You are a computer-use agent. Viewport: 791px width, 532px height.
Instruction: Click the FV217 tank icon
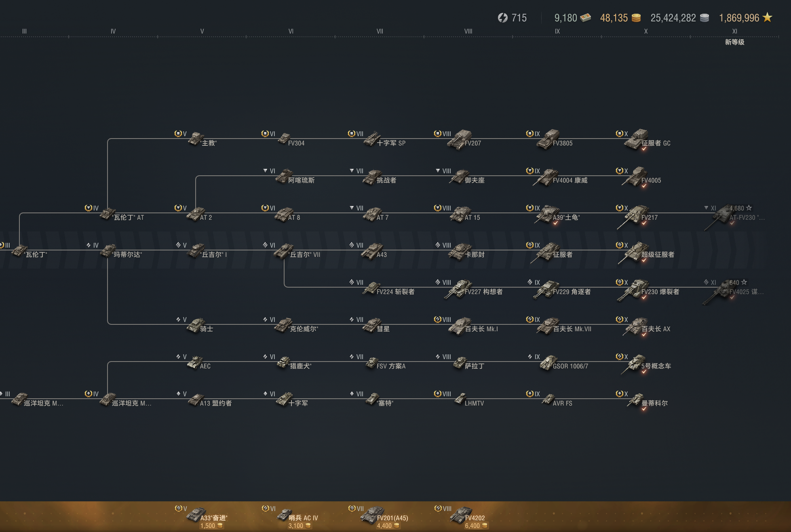click(637, 214)
